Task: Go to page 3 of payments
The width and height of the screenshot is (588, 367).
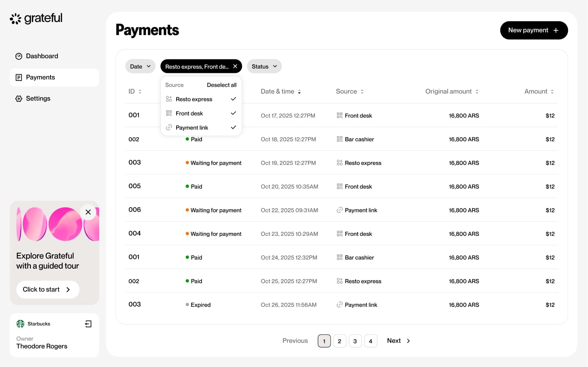Action: pyautogui.click(x=355, y=341)
